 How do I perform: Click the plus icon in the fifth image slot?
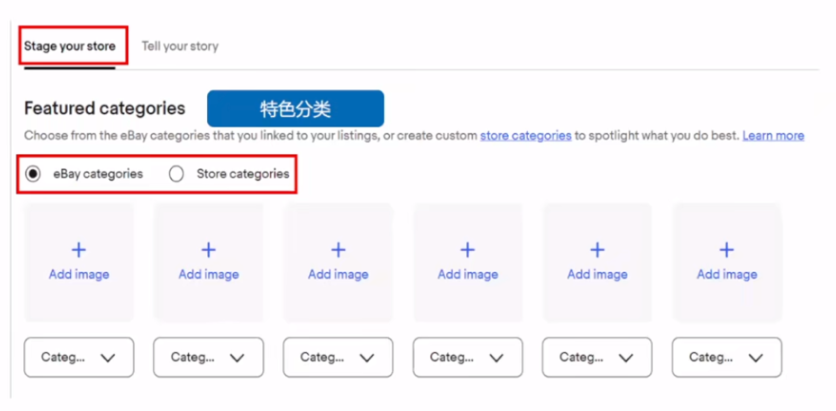click(597, 249)
